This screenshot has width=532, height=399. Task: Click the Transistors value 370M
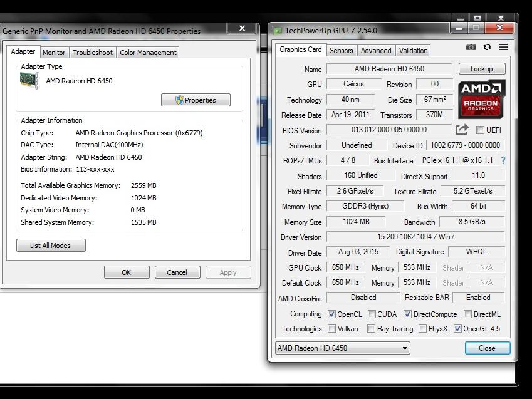tap(434, 115)
